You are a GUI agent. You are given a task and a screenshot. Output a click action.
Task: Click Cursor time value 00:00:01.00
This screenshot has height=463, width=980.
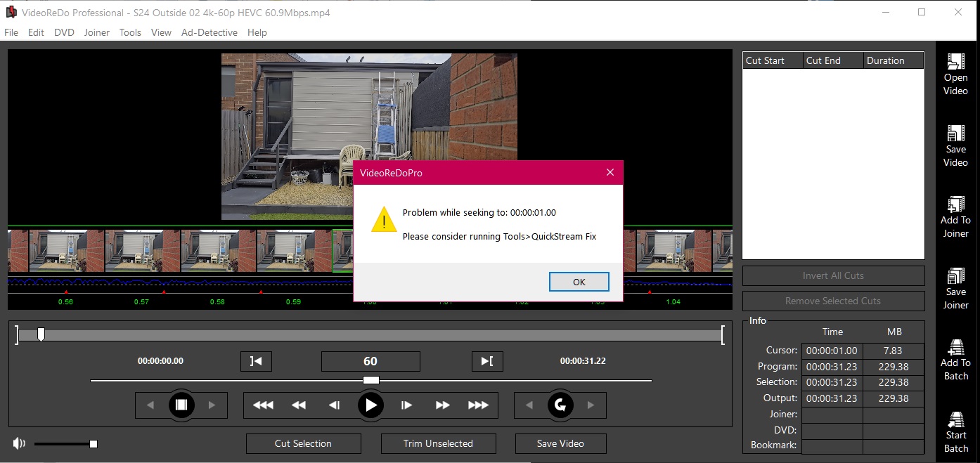(832, 351)
